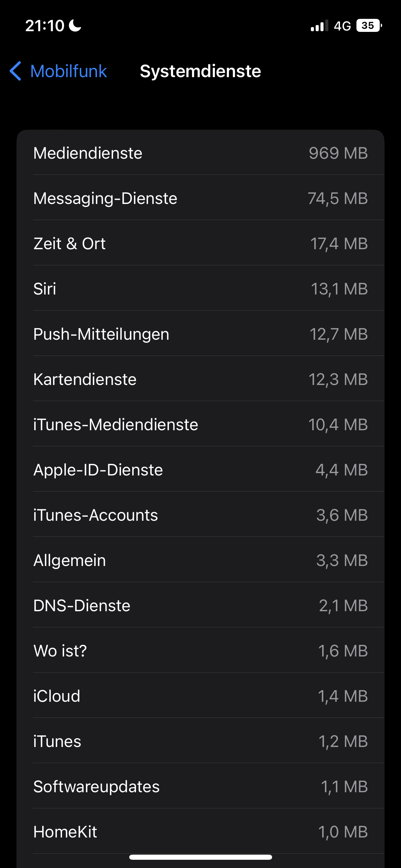Tap the Apple-ID-Dienste row

point(200,470)
